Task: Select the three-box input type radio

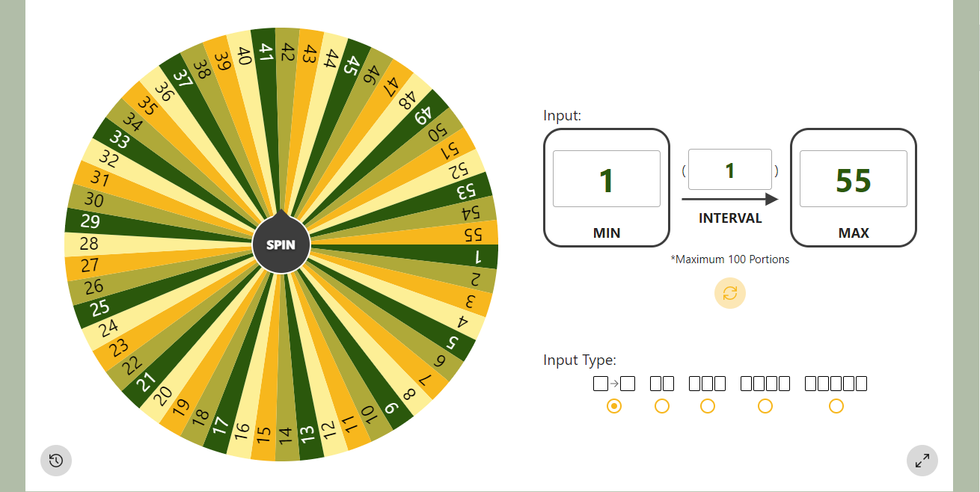Action: (x=708, y=406)
